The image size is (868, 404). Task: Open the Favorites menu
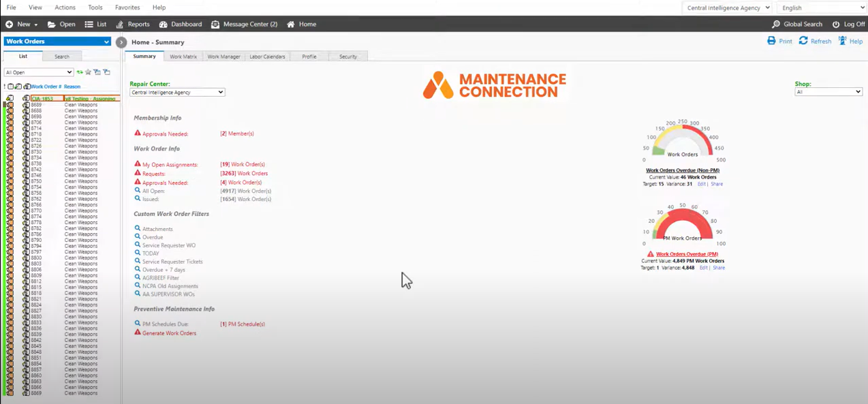coord(127,7)
